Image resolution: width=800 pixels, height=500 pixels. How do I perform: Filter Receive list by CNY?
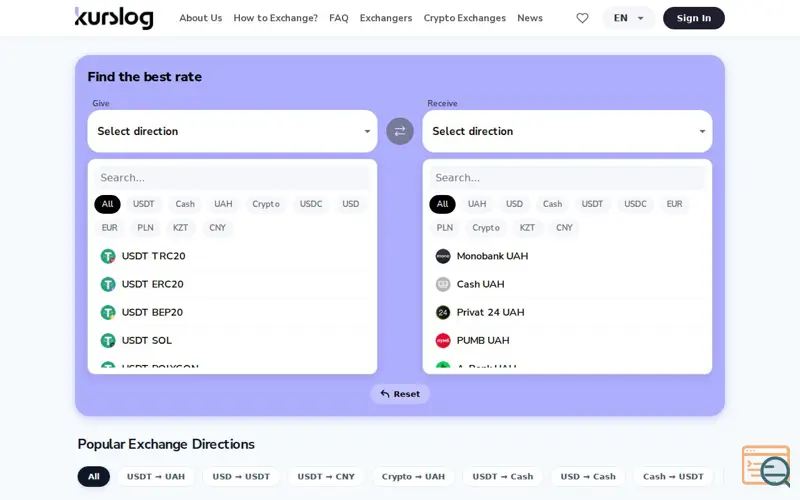pyautogui.click(x=564, y=228)
